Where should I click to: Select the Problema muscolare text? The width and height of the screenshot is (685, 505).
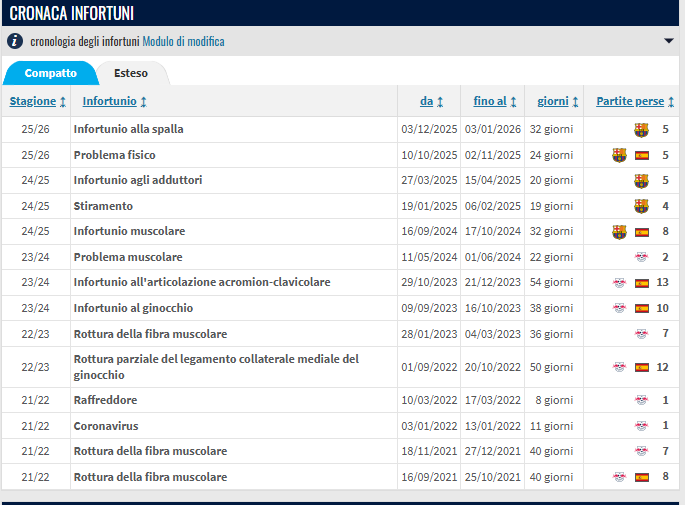point(128,257)
